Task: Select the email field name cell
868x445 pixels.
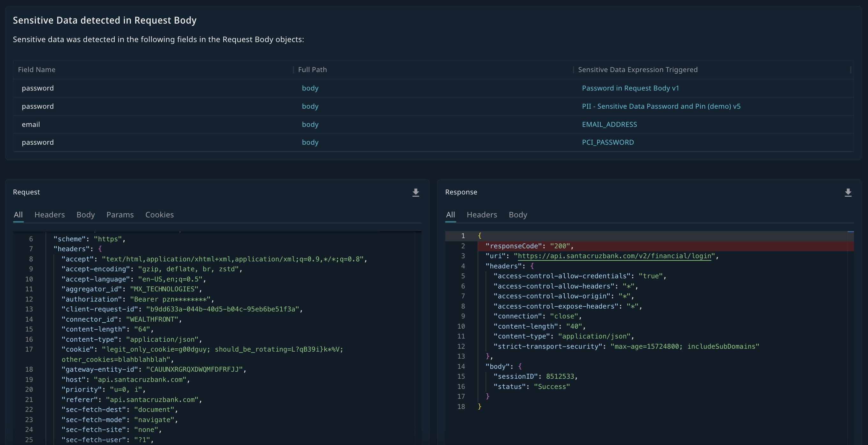Action: (31, 124)
